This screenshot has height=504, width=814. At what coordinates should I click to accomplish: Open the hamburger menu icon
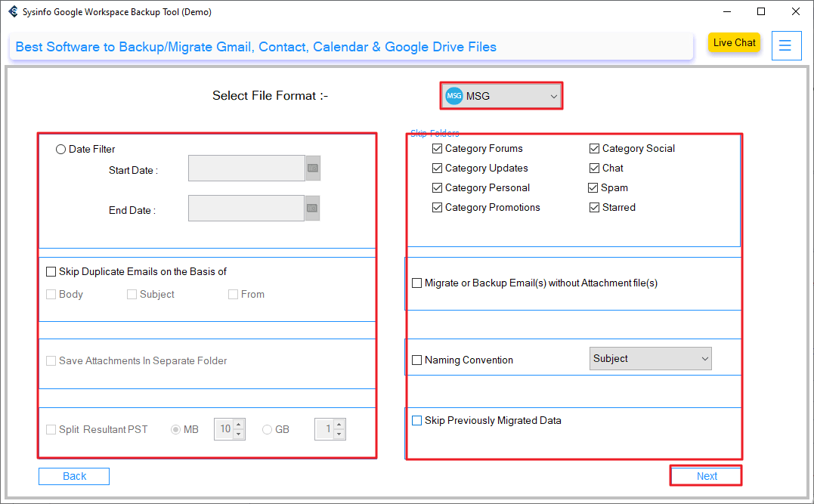785,45
